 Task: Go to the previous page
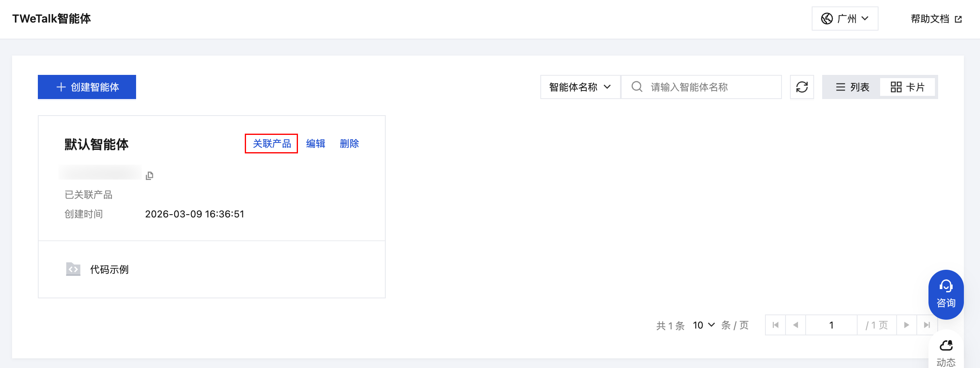click(x=796, y=325)
